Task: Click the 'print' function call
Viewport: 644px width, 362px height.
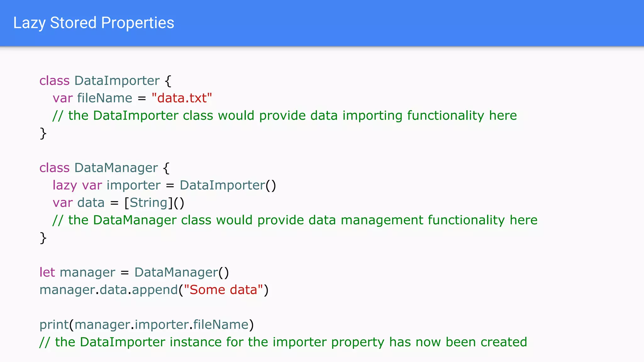Action: [x=54, y=325]
